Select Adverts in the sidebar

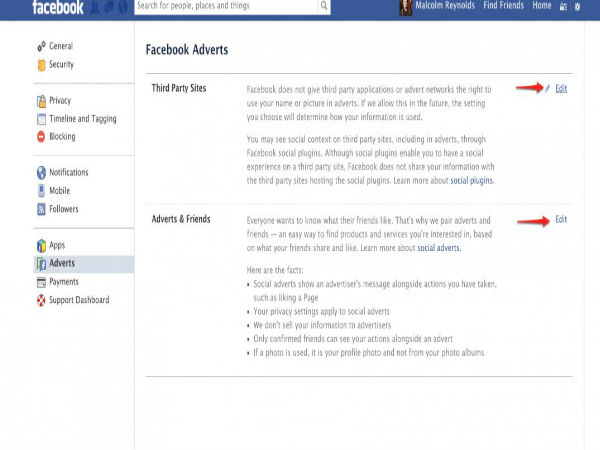[x=84, y=264]
